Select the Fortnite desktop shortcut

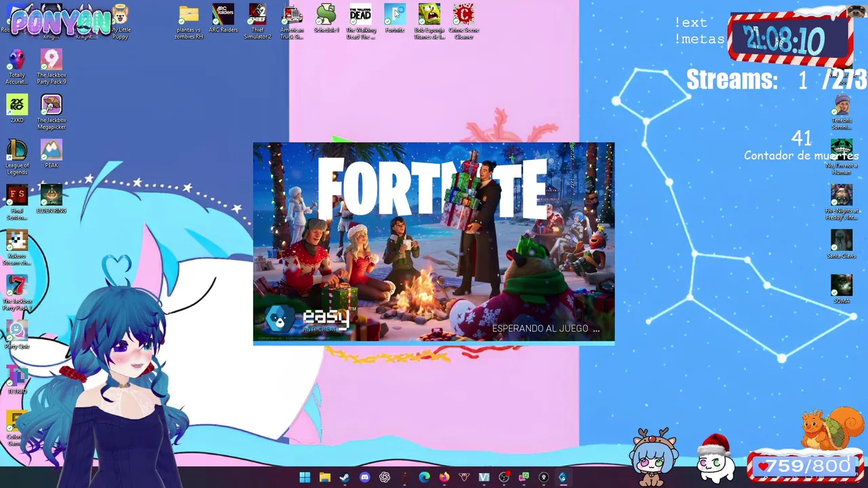395,19
